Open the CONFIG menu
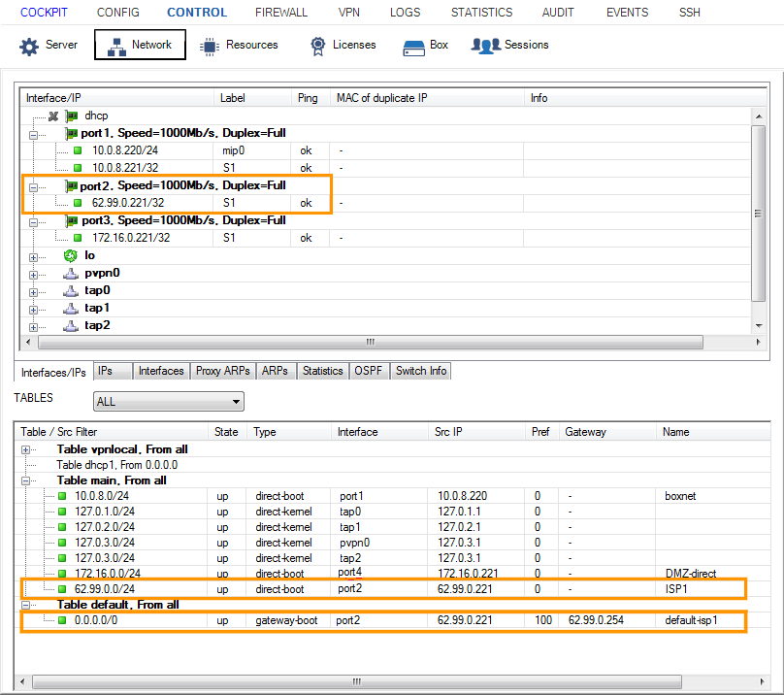 pos(118,13)
